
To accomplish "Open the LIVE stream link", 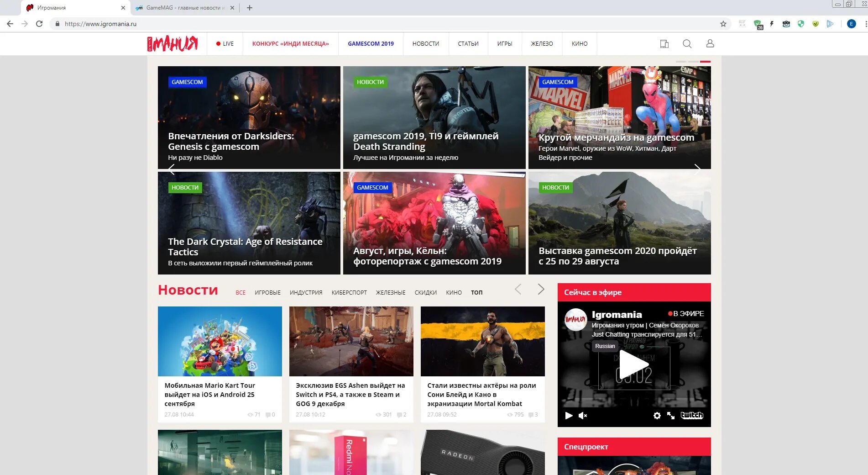I will (225, 44).
